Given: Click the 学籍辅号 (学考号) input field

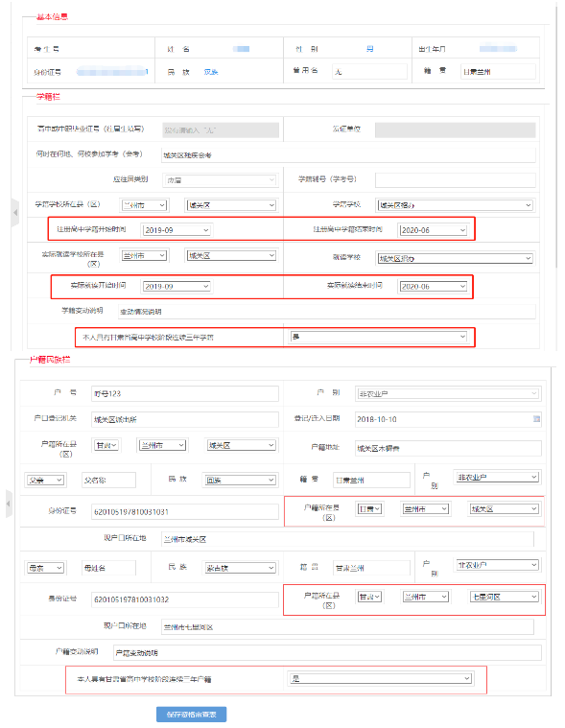Looking at the screenshot, I should [x=455, y=180].
